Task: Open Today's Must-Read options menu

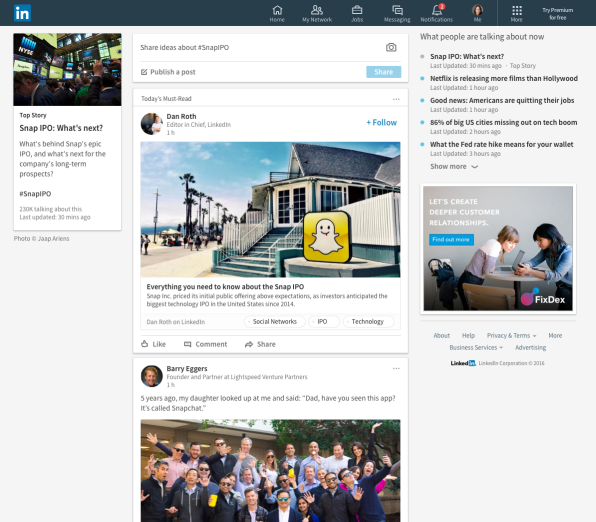Action: pos(396,99)
